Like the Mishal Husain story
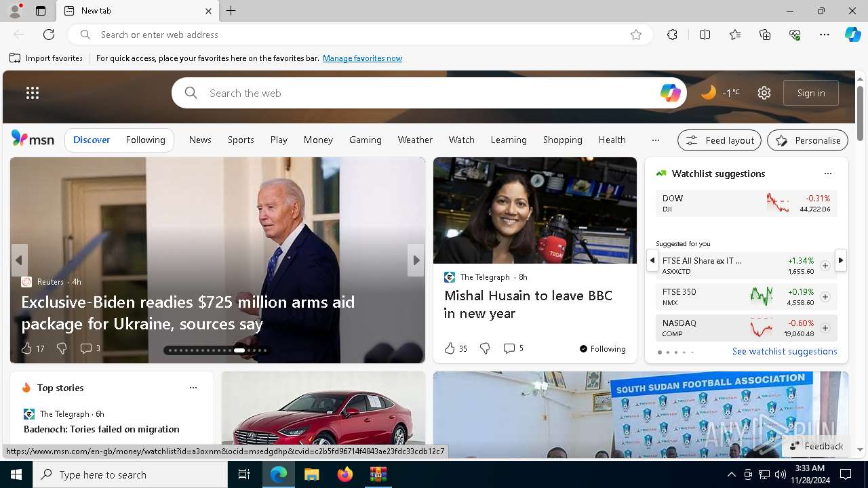The width and height of the screenshot is (868, 488). 450,348
